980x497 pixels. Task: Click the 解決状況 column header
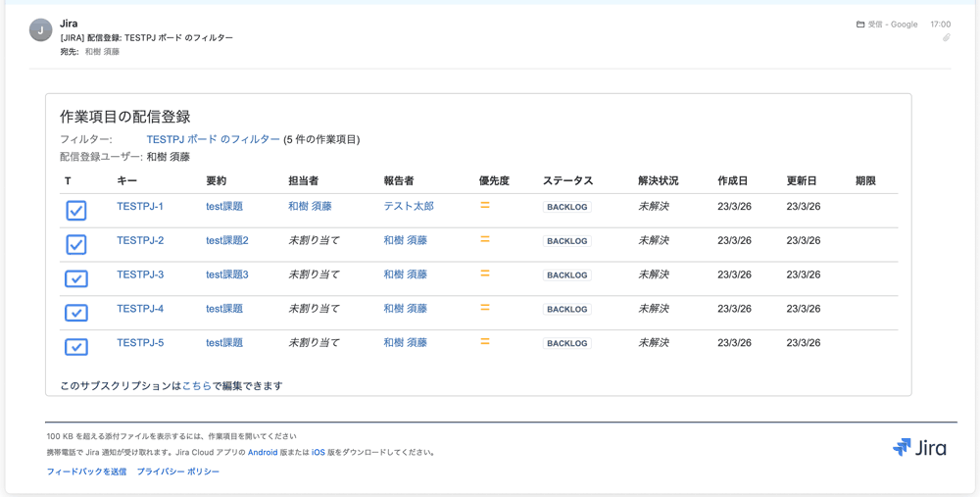click(659, 181)
